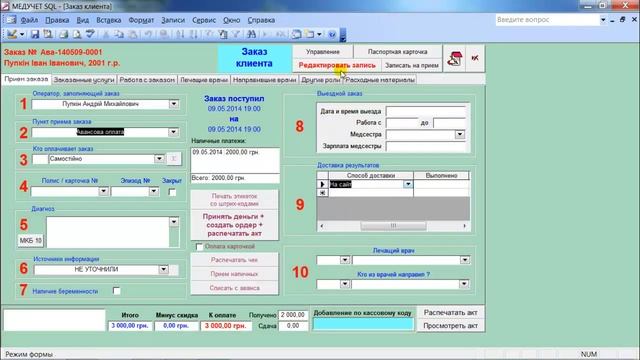Click the blue Help question-mark icon
The image size is (640, 360).
(332, 34)
